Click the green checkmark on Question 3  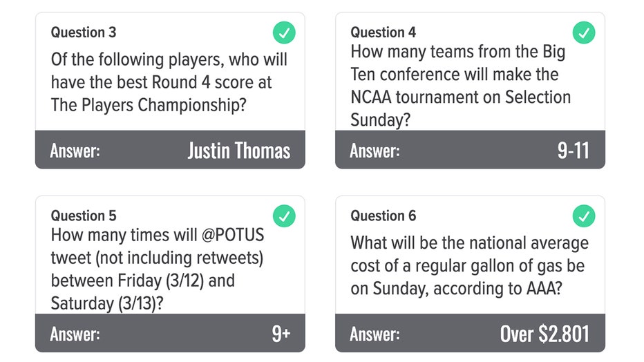coord(284,32)
